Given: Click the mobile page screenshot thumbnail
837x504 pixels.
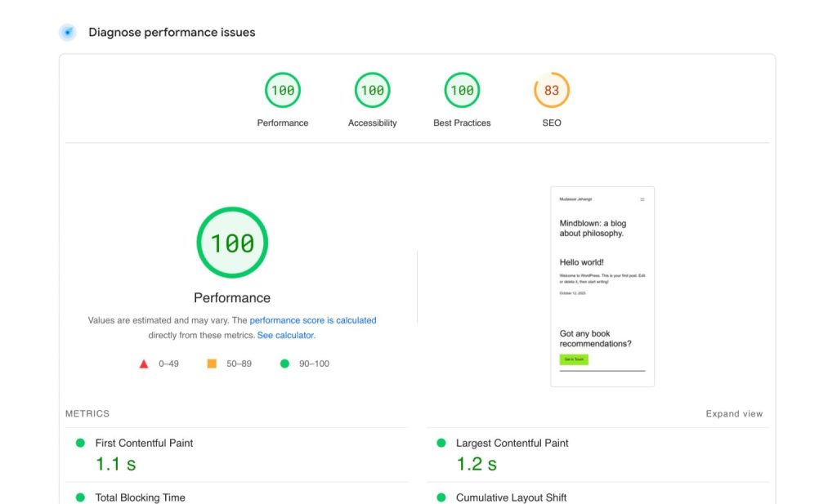Looking at the screenshot, I should [602, 287].
